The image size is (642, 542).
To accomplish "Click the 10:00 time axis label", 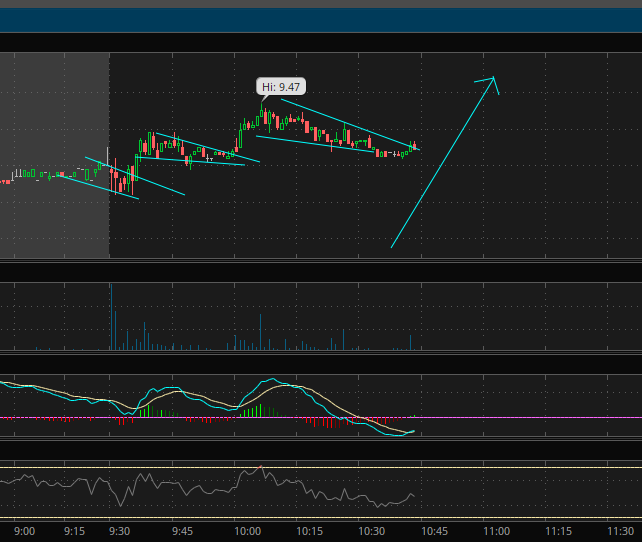I will pyautogui.click(x=247, y=531).
